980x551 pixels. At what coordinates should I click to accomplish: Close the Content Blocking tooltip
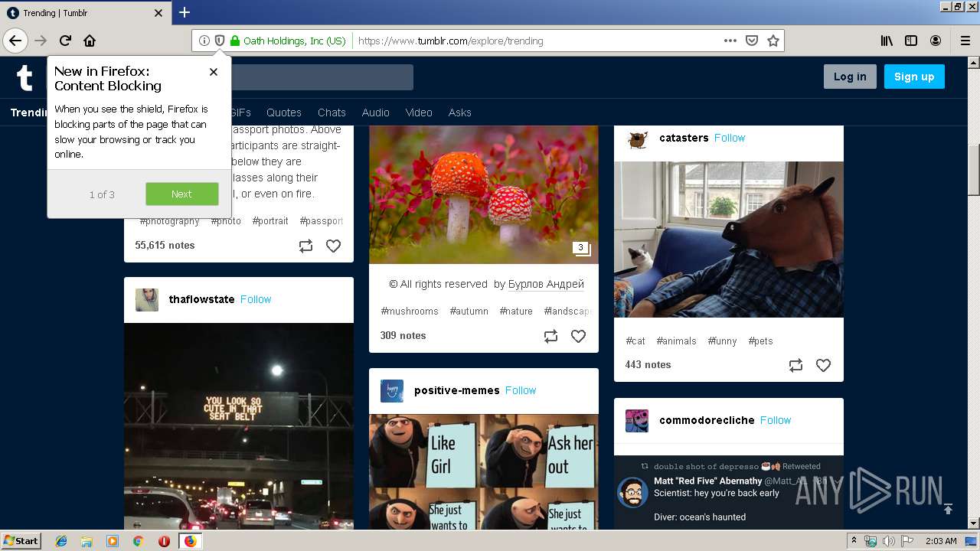214,72
